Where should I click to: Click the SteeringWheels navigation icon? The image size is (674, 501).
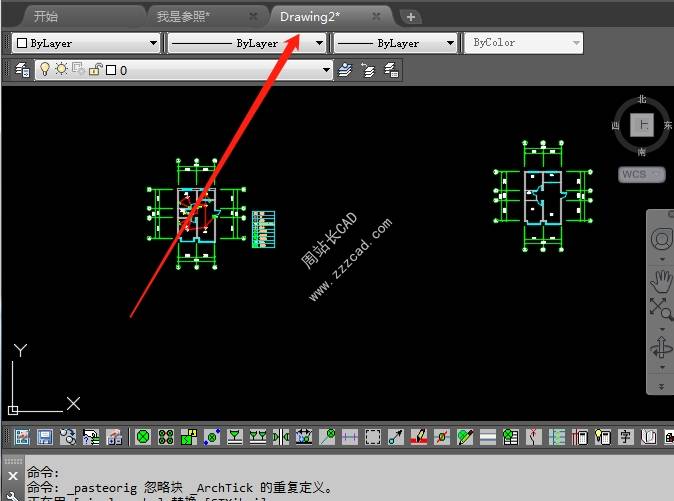[662, 239]
